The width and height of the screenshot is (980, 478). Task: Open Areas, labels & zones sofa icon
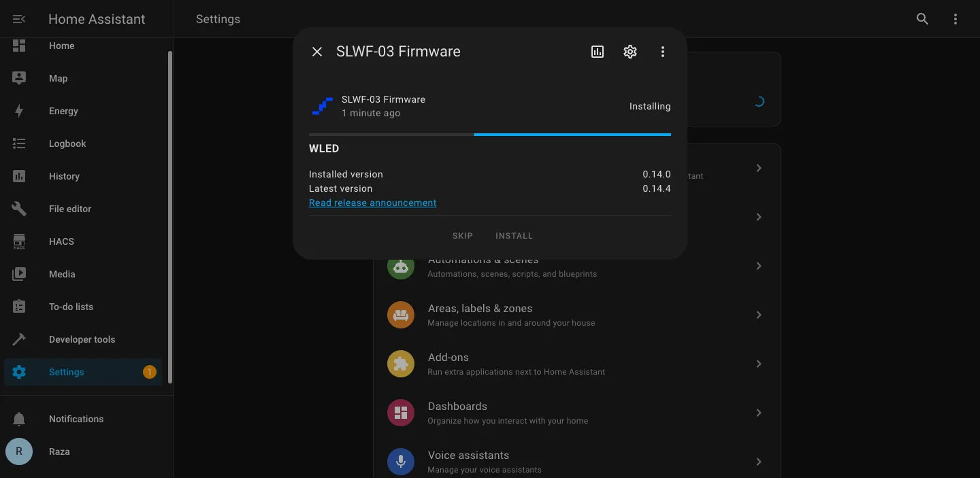tap(401, 315)
